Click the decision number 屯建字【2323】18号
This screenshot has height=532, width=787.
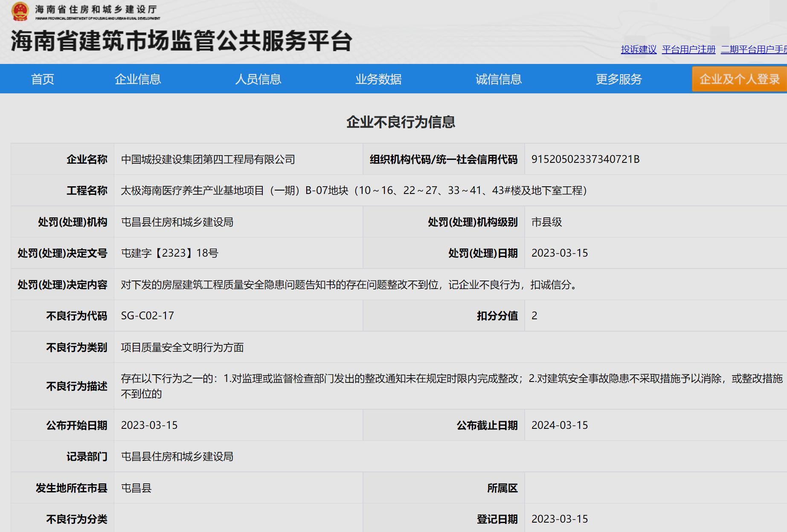coord(170,253)
